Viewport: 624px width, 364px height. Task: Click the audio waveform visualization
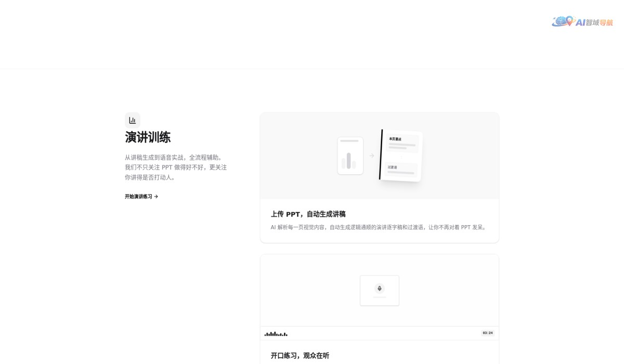coord(276,333)
